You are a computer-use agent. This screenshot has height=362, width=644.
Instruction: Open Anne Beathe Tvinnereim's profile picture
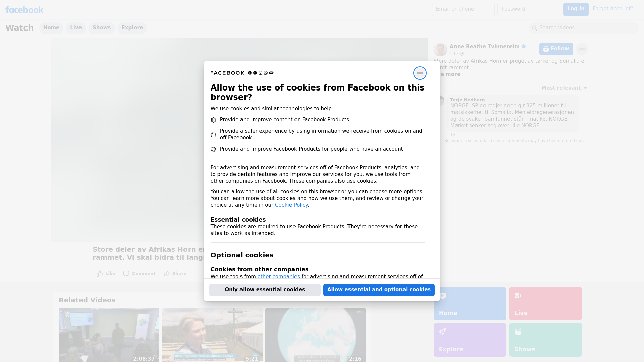(x=440, y=50)
